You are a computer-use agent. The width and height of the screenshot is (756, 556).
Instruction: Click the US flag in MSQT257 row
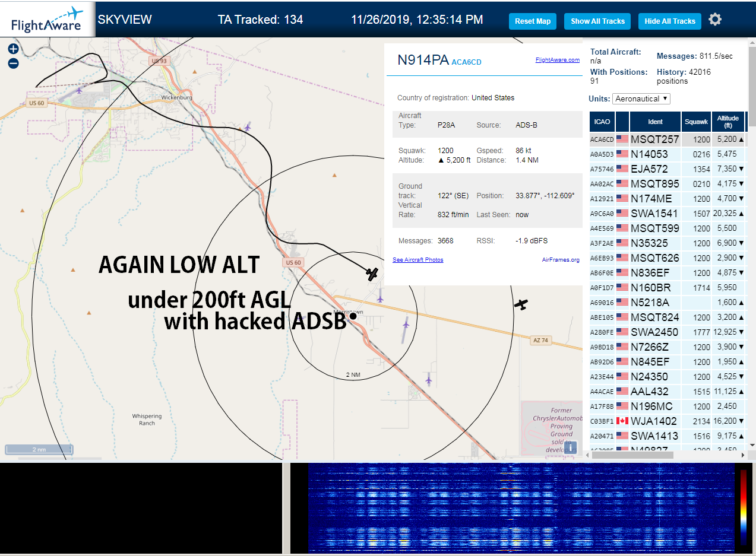(x=622, y=139)
